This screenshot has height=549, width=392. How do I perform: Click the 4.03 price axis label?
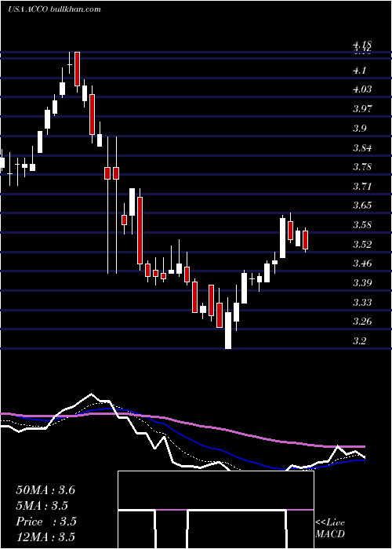coord(362,89)
